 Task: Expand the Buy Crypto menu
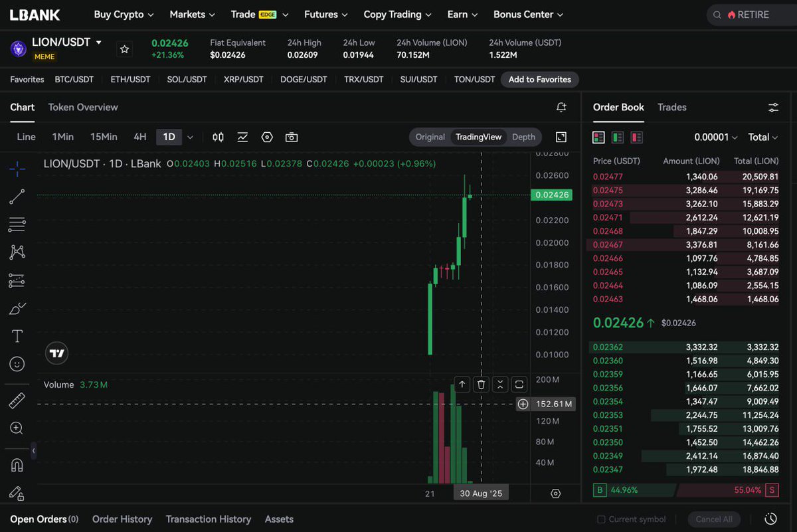point(124,15)
